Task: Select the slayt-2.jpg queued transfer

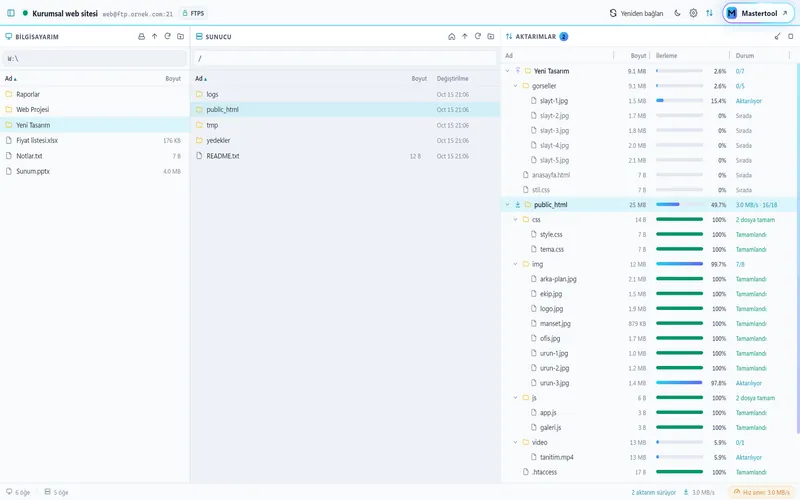Action: 649,116
